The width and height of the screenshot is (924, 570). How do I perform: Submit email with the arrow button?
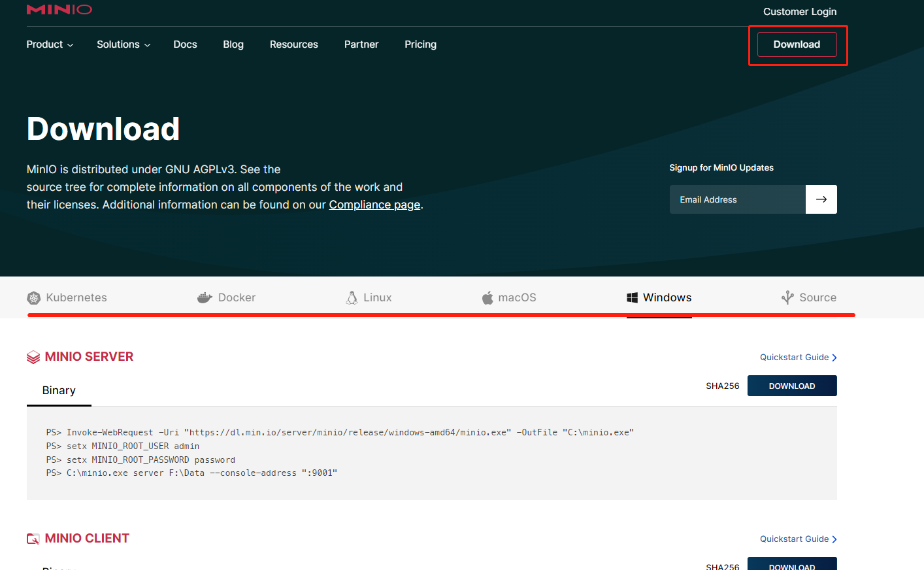point(821,199)
